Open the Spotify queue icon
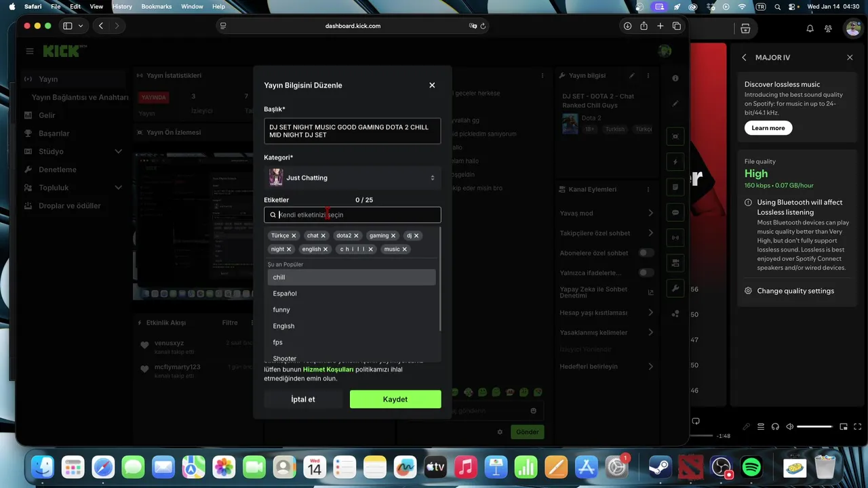868x488 pixels. click(761, 426)
